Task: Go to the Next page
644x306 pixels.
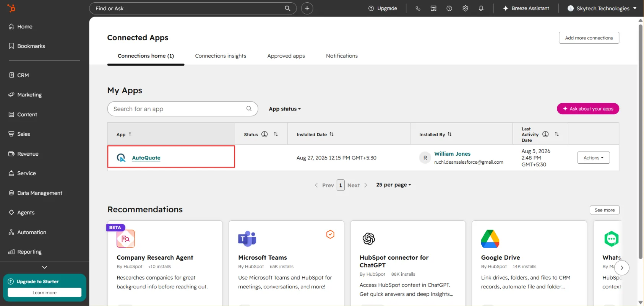Action: point(357,185)
